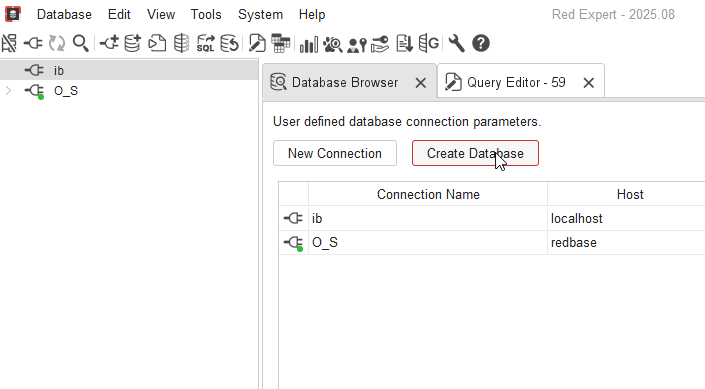Select the O_S connection name cell
Image resolution: width=705 pixels, height=389 pixels.
428,243
